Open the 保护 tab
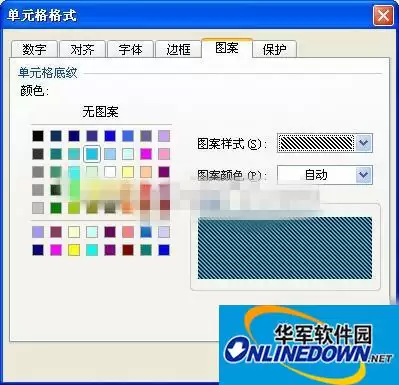 [x=274, y=49]
